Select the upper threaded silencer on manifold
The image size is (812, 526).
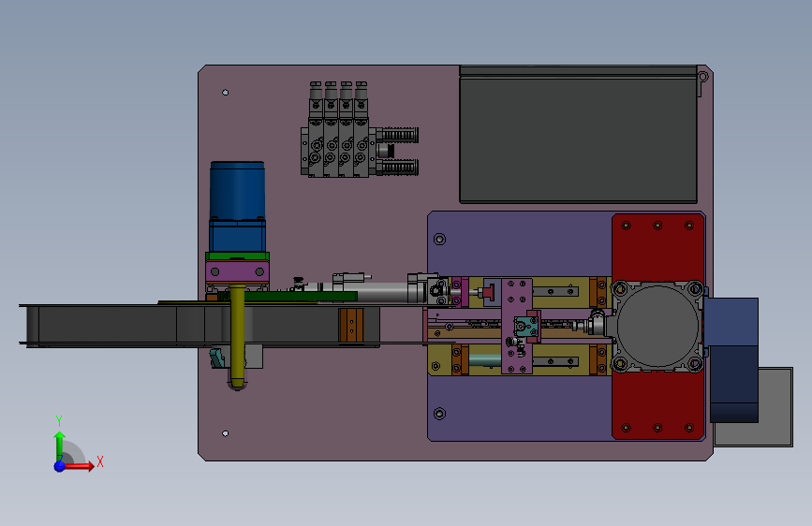point(397,135)
